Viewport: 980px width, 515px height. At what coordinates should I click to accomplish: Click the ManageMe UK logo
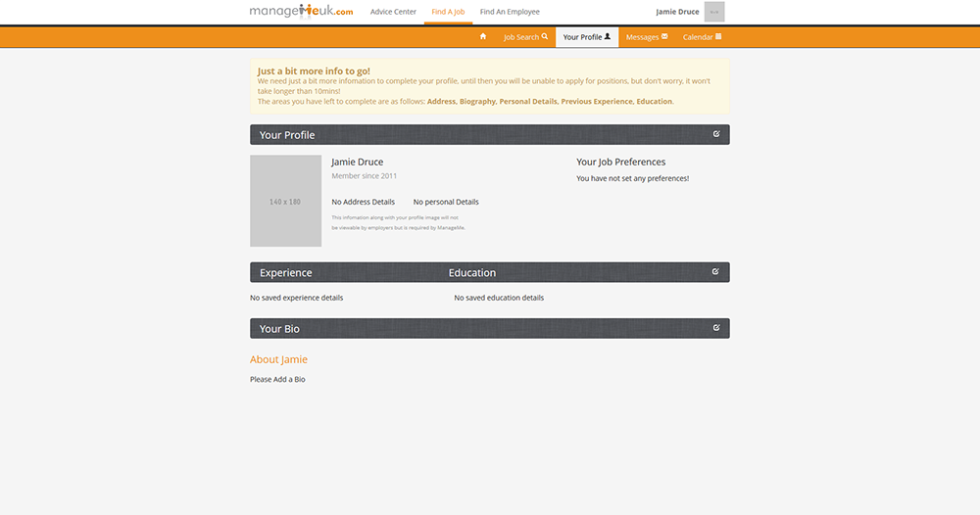tap(301, 12)
